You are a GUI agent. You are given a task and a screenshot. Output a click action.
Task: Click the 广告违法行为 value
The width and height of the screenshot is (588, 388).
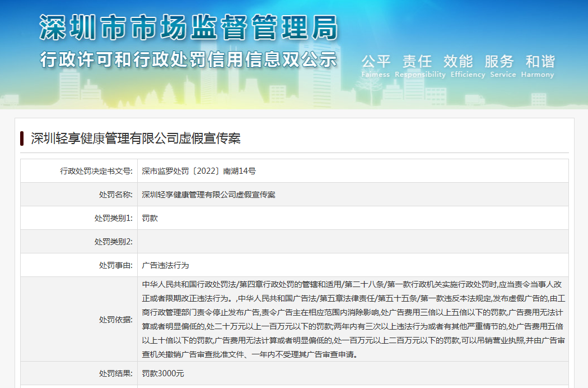(x=165, y=265)
